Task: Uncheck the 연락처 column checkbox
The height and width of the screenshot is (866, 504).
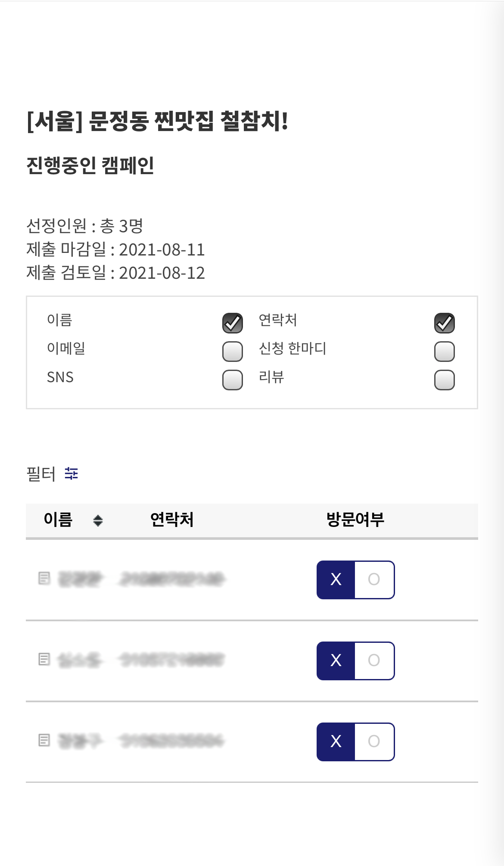Action: point(445,323)
